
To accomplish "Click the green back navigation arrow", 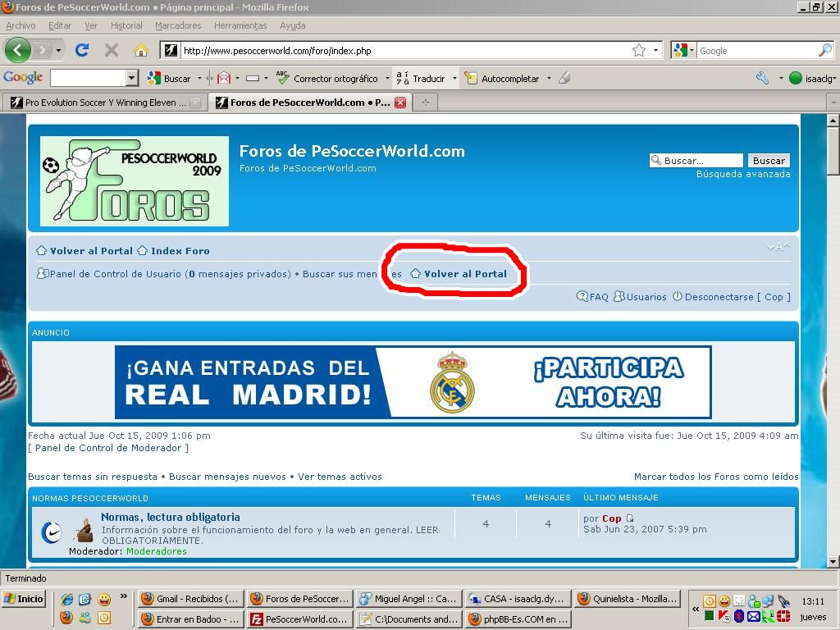I will pos(18,50).
